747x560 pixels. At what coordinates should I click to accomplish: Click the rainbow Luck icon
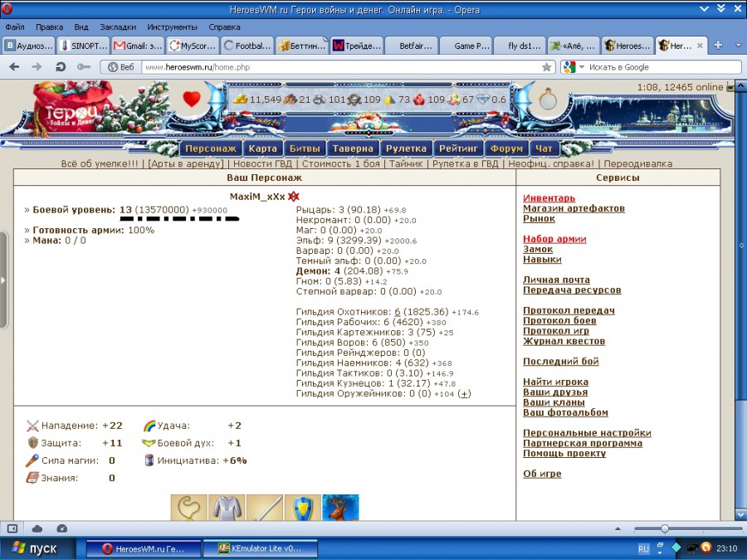click(x=149, y=426)
